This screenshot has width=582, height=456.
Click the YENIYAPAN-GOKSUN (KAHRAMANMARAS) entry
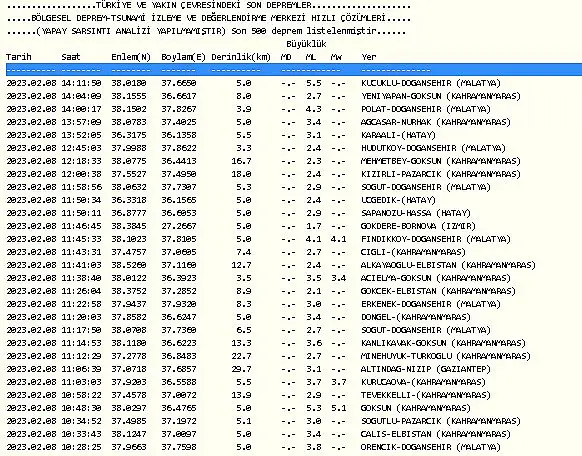[x=441, y=96]
